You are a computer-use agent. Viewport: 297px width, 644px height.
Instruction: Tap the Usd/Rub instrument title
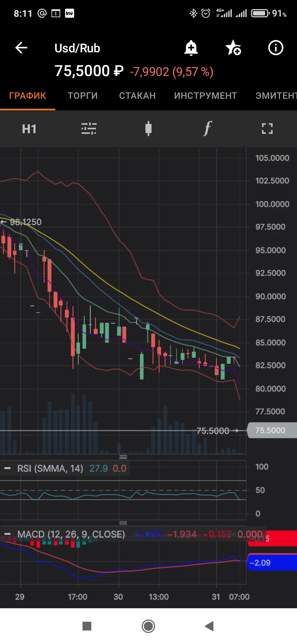[x=77, y=48]
